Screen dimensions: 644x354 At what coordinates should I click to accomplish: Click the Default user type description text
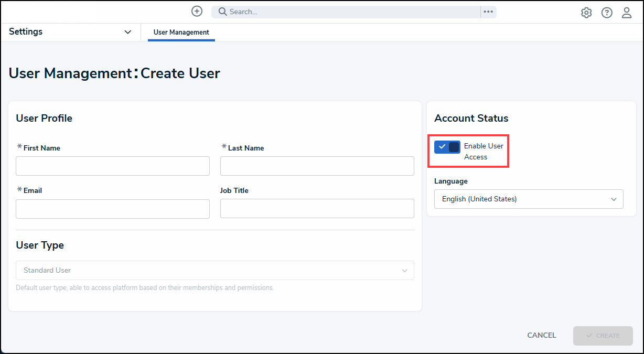145,288
